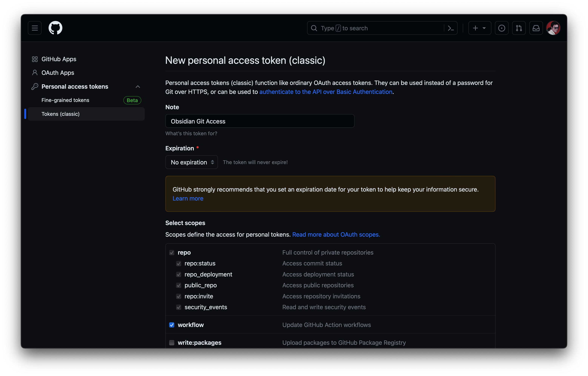Select Tokens (classic) sidebar item

(x=60, y=114)
